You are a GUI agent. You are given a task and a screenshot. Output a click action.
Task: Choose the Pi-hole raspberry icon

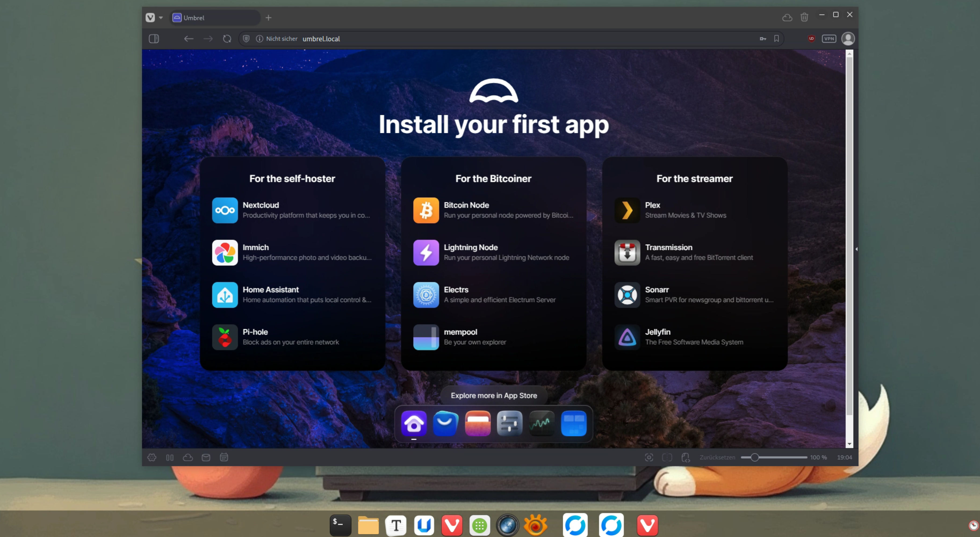coord(225,337)
